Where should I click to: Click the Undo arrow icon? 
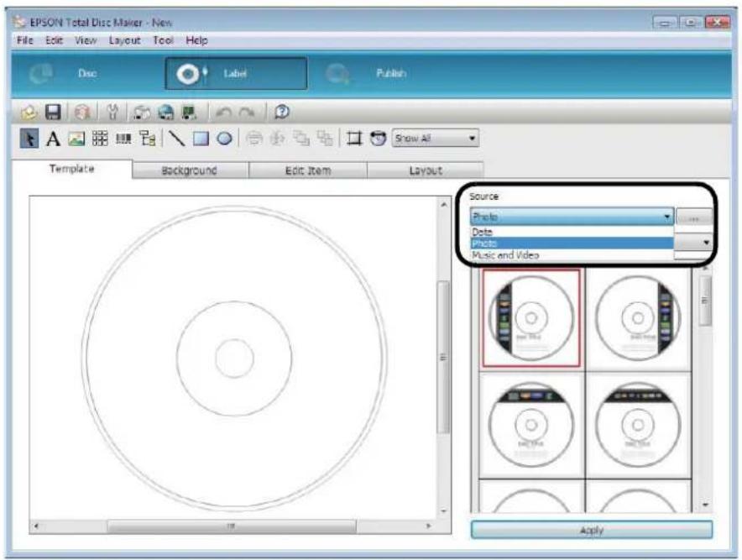click(x=223, y=113)
